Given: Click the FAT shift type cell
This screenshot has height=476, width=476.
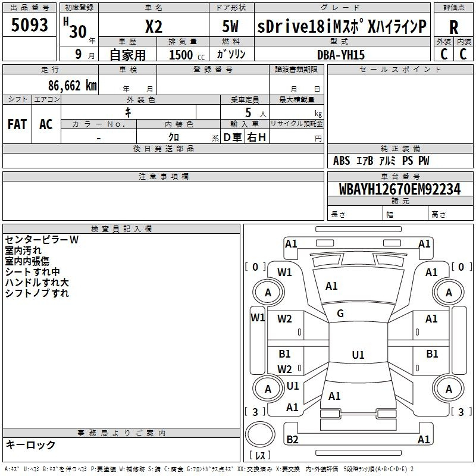Looking at the screenshot, I should click(x=17, y=124).
